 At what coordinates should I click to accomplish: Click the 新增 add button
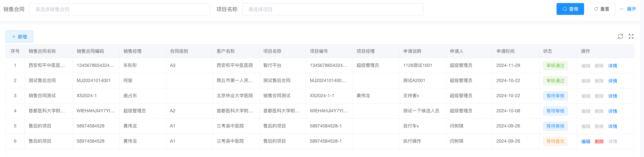point(19,37)
